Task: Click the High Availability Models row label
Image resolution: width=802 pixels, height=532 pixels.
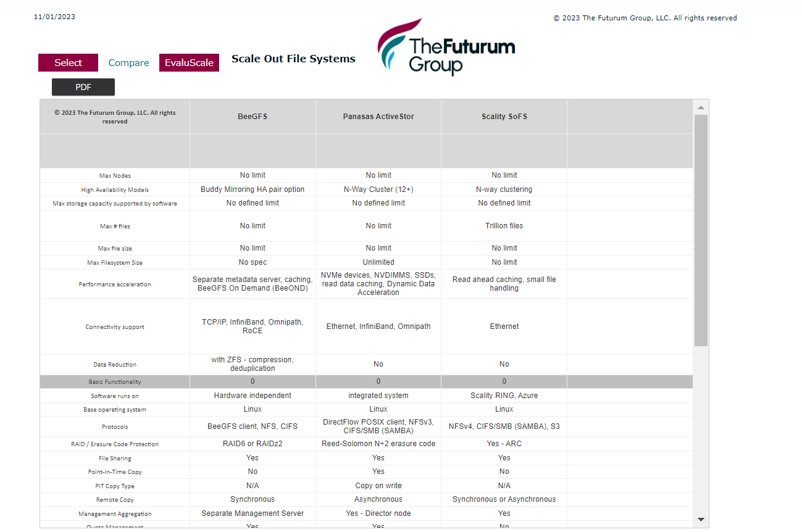Action: [x=115, y=190]
